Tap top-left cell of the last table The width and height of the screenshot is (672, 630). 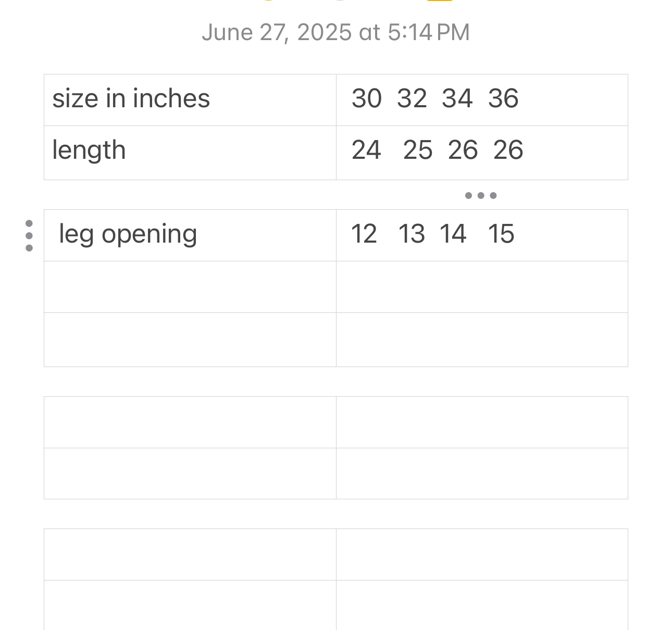[190, 554]
